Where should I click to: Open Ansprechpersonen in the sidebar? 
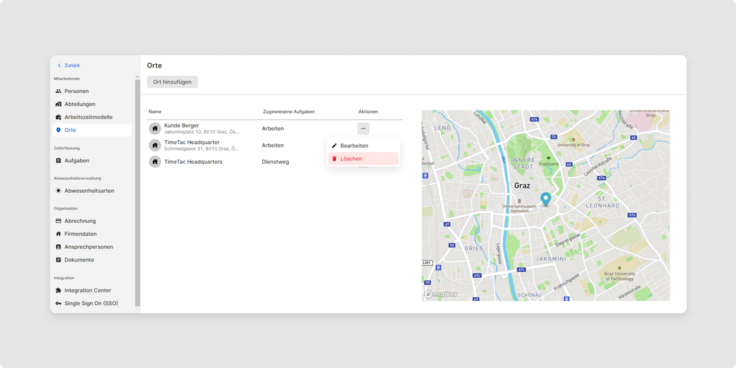pyautogui.click(x=92, y=247)
